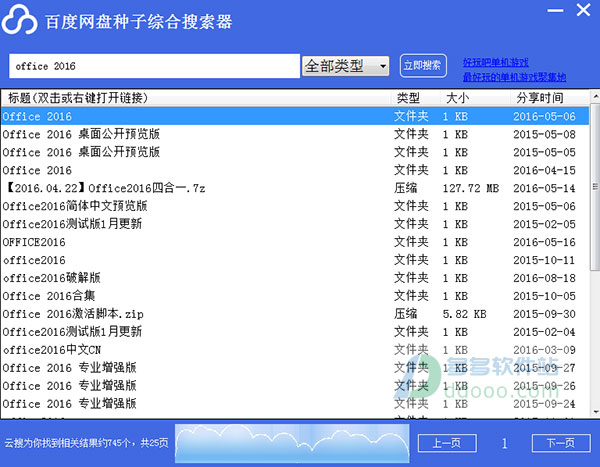Focus the search box containing office 2016
Viewport: 600px width, 467px height.
click(x=154, y=66)
